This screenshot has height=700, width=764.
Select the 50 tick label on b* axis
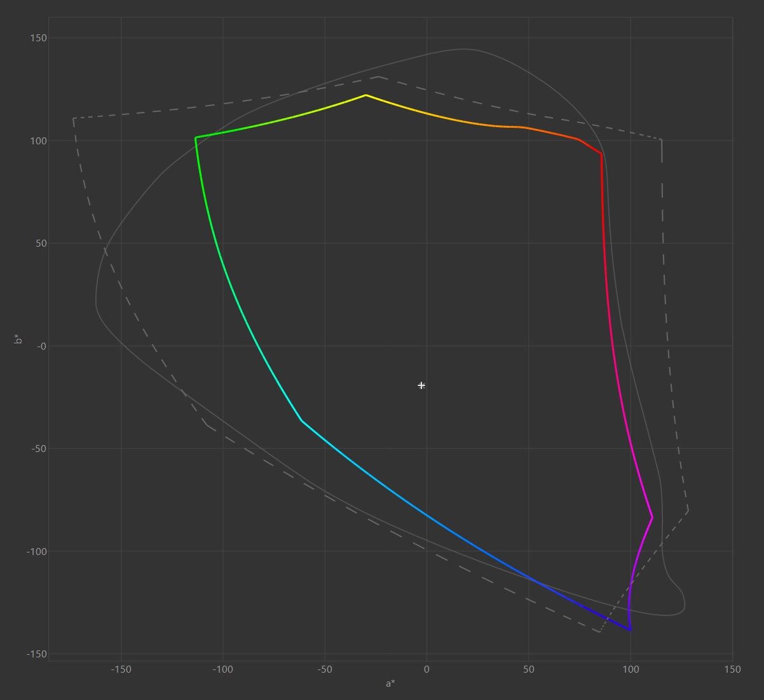coord(41,244)
